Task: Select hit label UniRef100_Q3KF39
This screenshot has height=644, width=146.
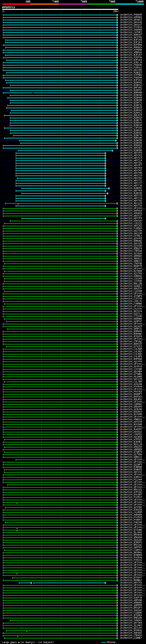Action: [x=131, y=598]
